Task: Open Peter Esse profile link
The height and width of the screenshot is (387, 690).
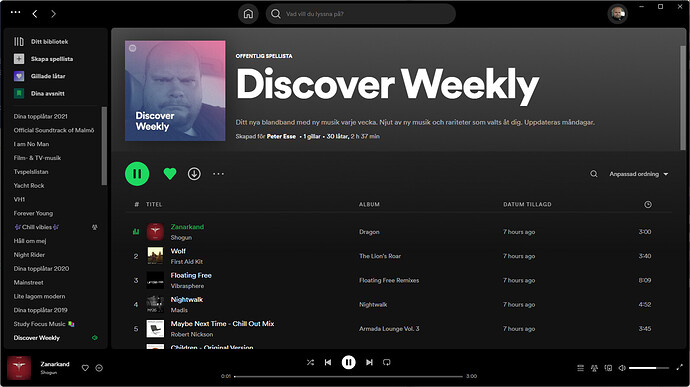Action: tap(281, 136)
